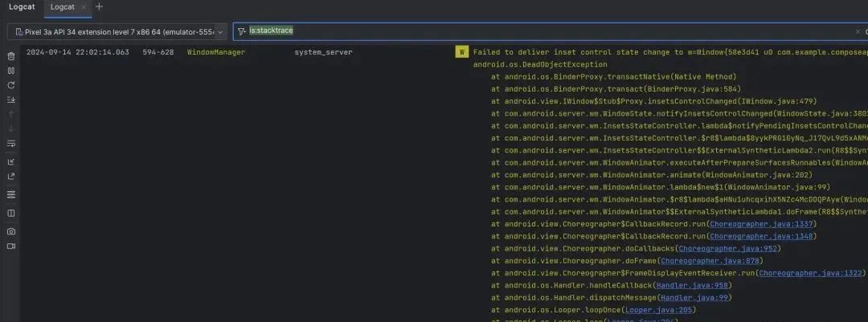This screenshot has height=322, width=868.
Task: Open the Handler.java:958 link
Action: [x=692, y=285]
